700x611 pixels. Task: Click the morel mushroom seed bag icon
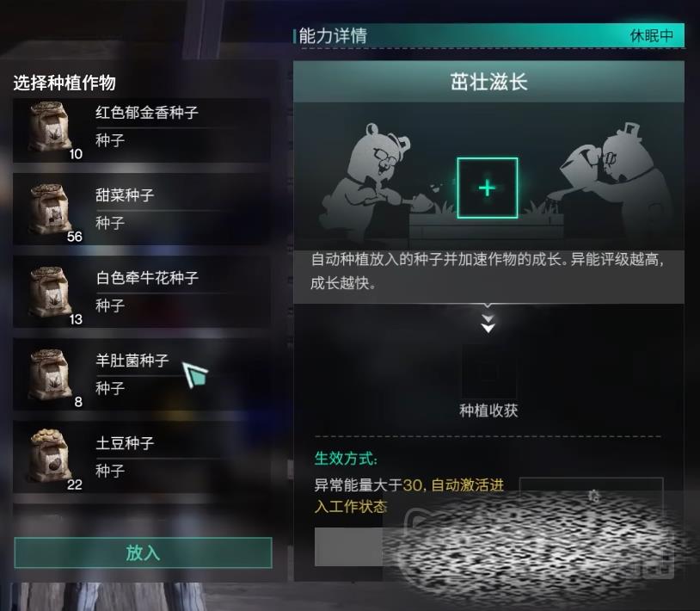50,374
